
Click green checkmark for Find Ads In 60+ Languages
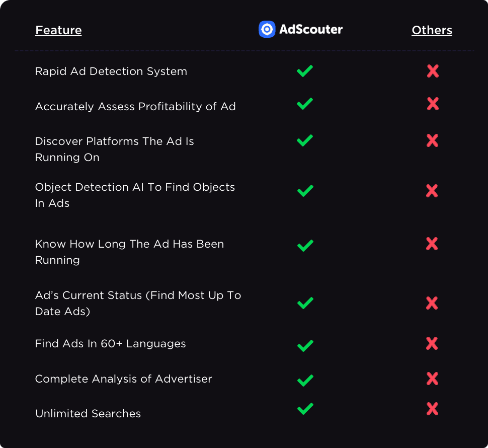pyautogui.click(x=305, y=346)
